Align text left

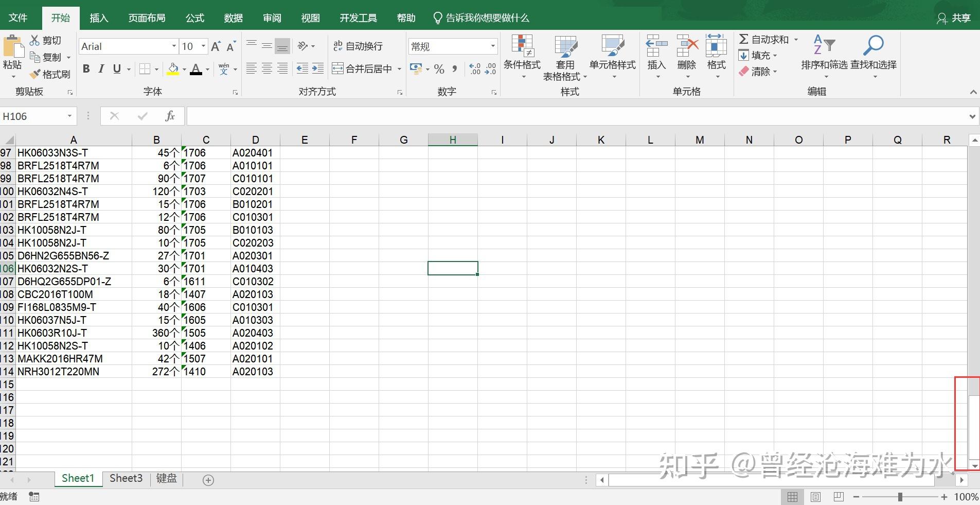point(252,68)
